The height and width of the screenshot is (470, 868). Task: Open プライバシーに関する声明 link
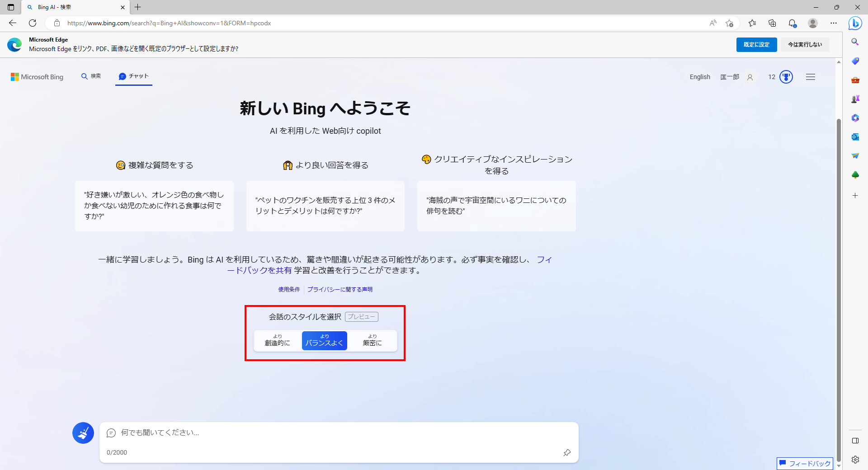(x=340, y=289)
